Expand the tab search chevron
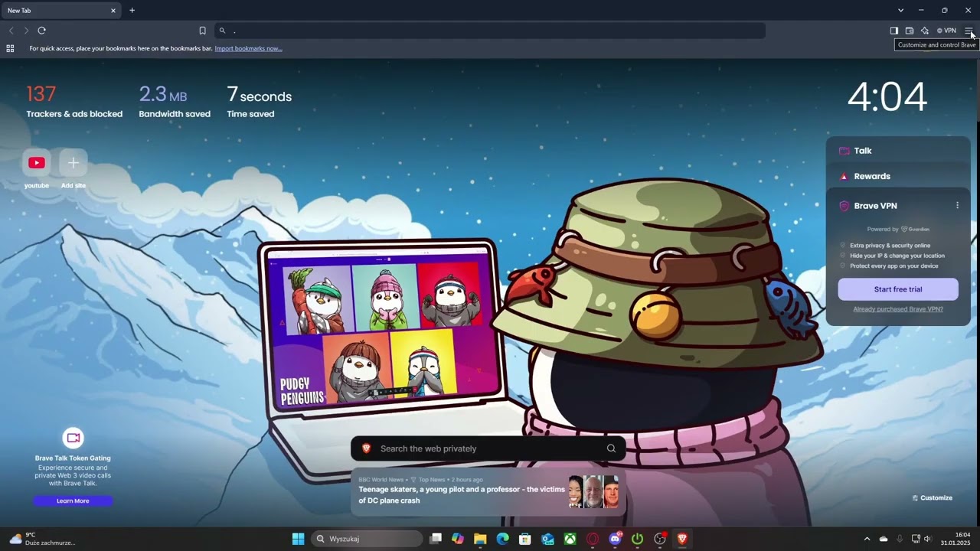The height and width of the screenshot is (551, 980). coord(900,11)
